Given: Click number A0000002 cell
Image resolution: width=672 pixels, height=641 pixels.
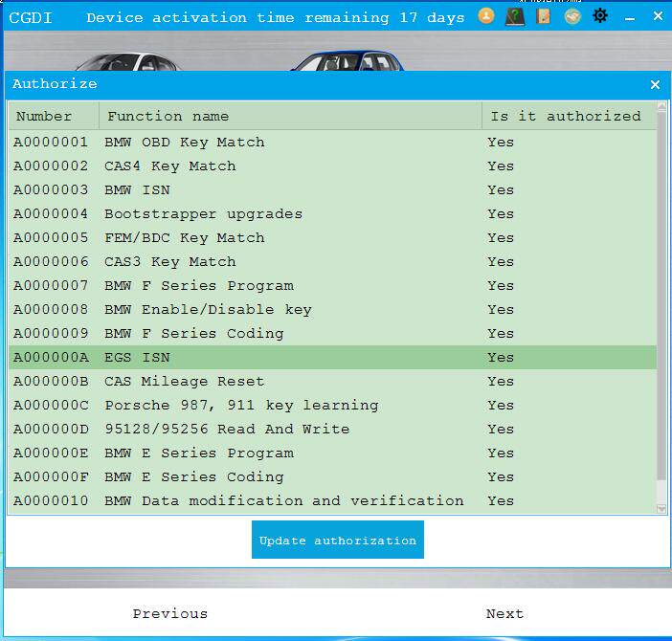Looking at the screenshot, I should (x=51, y=166).
